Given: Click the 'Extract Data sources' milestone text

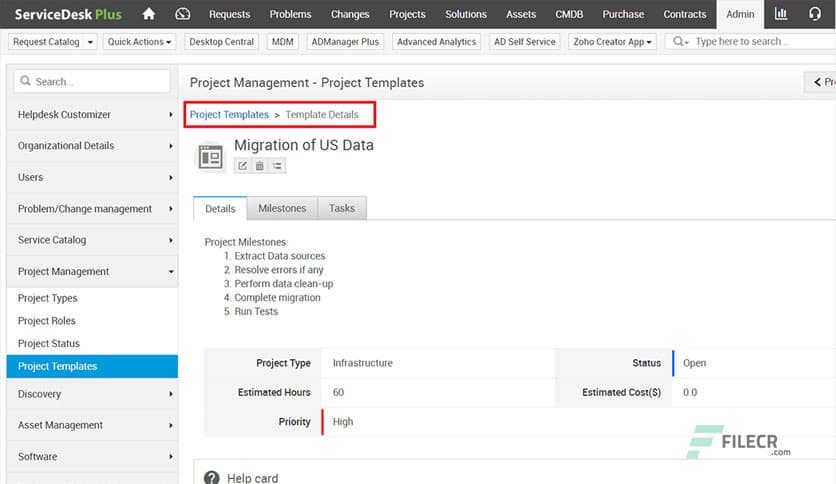Looking at the screenshot, I should 280,256.
